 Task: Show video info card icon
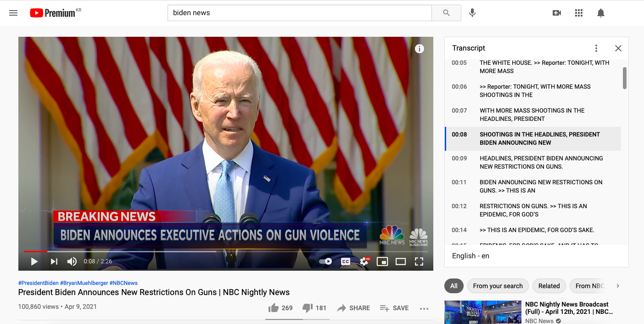[x=420, y=49]
